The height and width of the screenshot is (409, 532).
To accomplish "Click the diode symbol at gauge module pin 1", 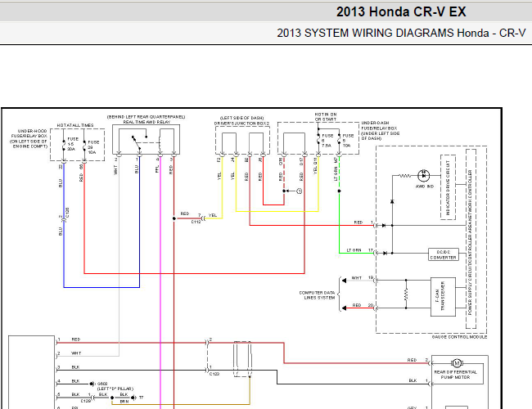I will point(384,225).
